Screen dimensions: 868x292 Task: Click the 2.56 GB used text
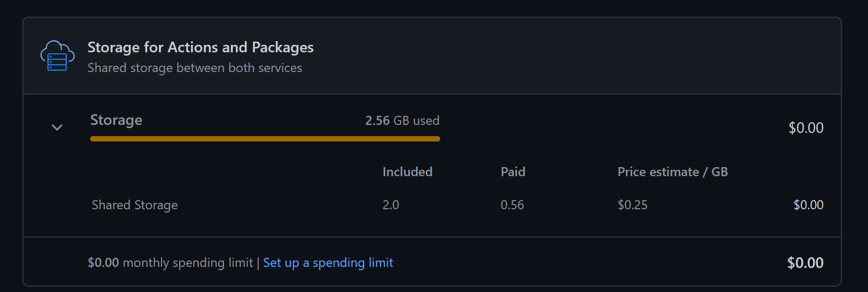pos(402,121)
